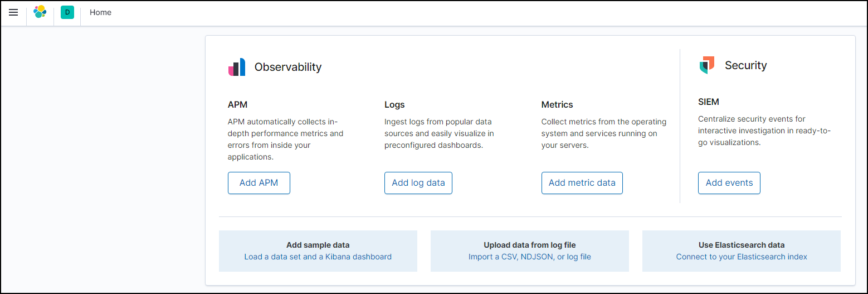Click the APM section title
Viewport: 868px width, 294px height.
tap(237, 104)
